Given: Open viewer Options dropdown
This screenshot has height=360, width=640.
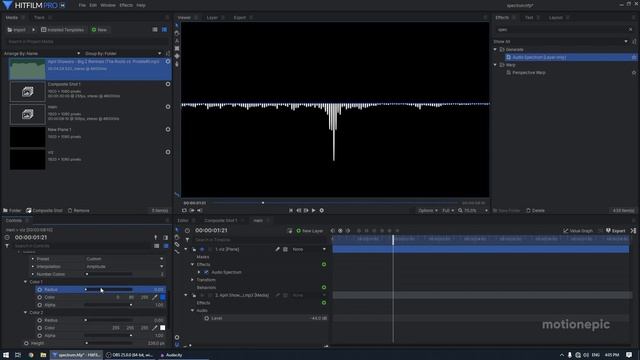Looking at the screenshot, I should (x=427, y=211).
